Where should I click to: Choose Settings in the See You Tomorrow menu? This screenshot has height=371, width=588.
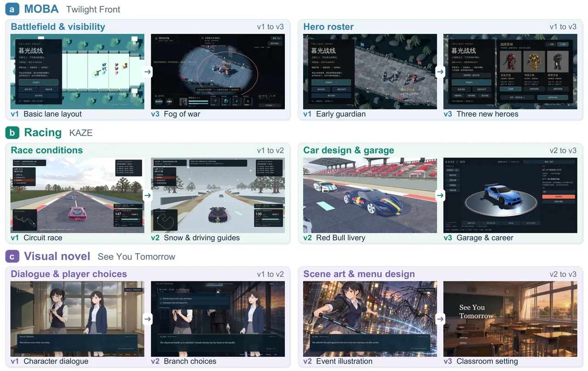tap(464, 337)
